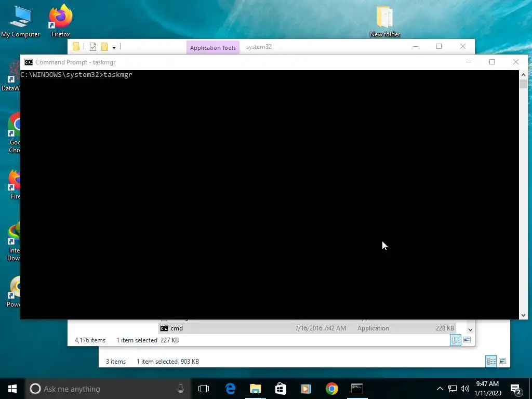532x399 pixels.
Task: Open Microsoft Edge from taskbar
Action: pos(230,389)
